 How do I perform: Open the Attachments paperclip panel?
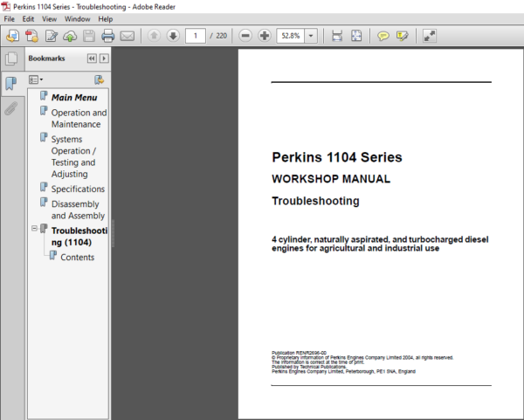[x=11, y=108]
